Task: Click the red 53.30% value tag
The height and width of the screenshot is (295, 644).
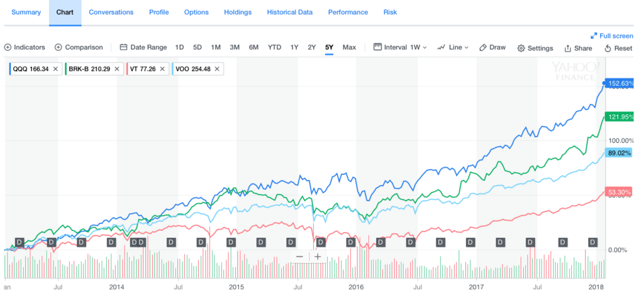Action: (x=619, y=191)
